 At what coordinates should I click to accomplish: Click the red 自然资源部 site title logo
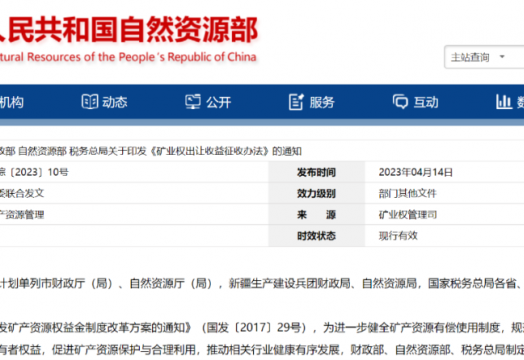(x=129, y=29)
